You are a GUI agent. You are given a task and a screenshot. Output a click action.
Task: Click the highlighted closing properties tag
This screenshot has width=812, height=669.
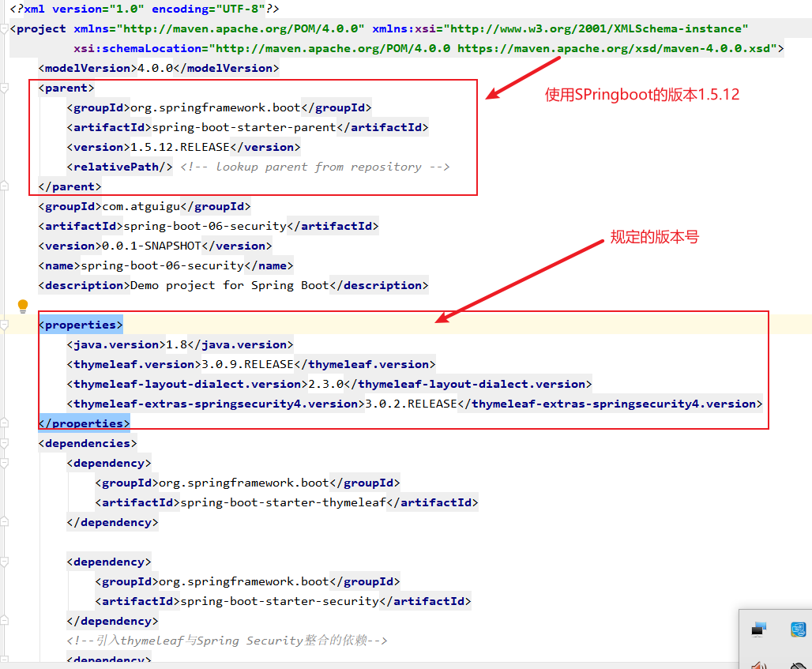click(85, 423)
